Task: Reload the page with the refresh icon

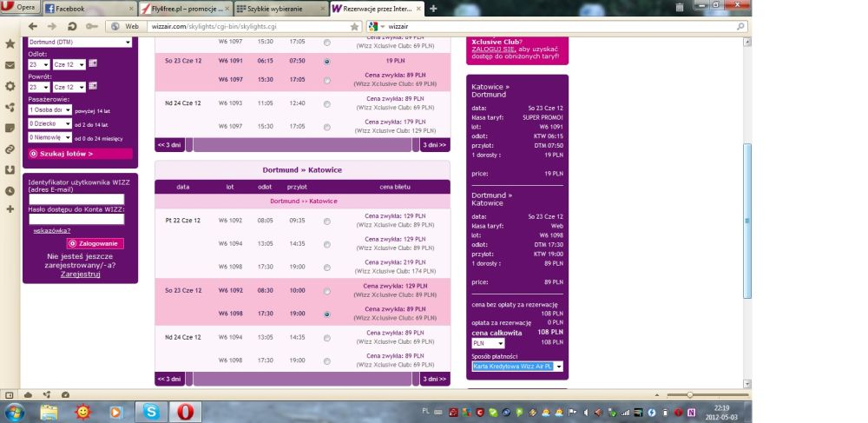Action: pos(71,26)
